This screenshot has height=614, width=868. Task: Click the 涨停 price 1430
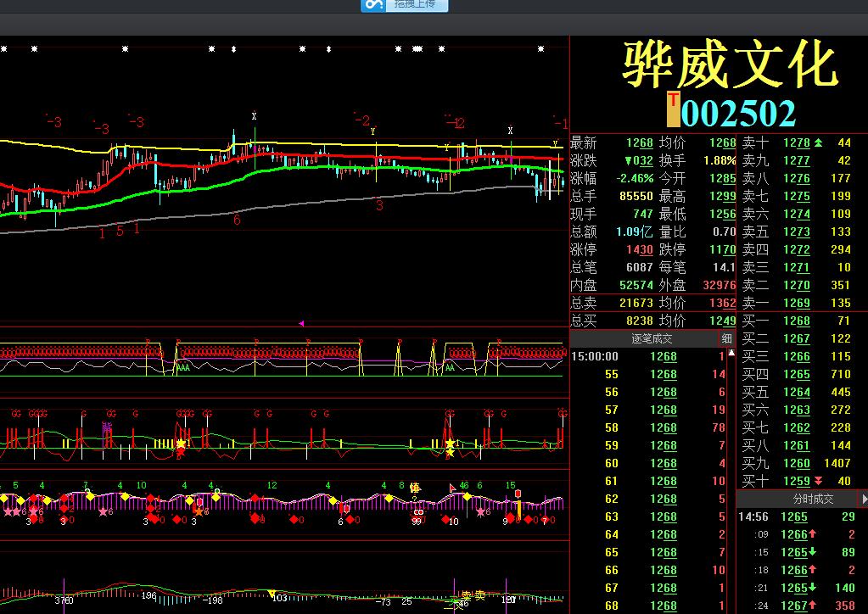640,250
